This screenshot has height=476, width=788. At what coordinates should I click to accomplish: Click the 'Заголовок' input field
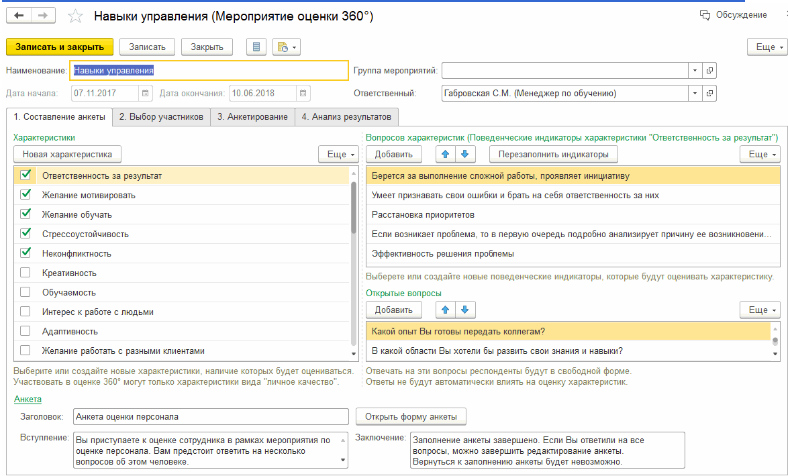pos(211,417)
